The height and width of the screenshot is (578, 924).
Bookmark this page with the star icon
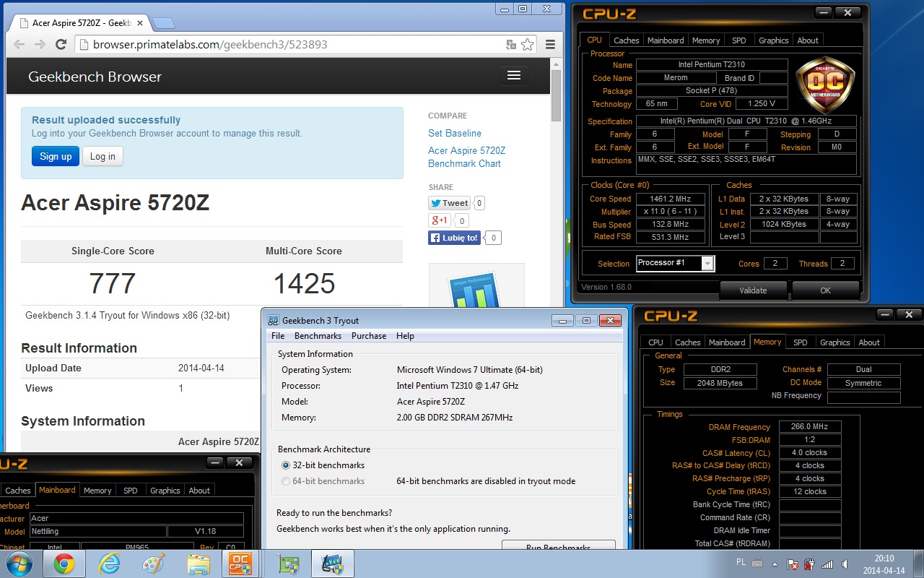pos(528,44)
